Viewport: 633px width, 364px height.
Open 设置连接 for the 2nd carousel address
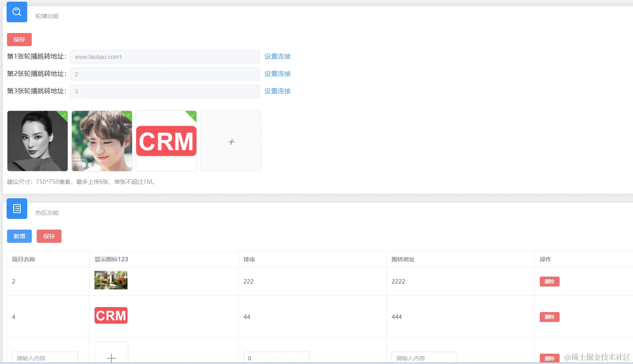point(278,74)
